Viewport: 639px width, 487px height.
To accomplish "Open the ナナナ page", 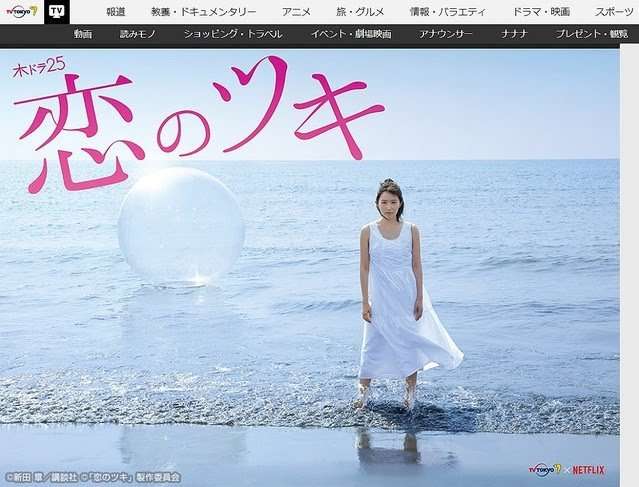I will [x=514, y=34].
